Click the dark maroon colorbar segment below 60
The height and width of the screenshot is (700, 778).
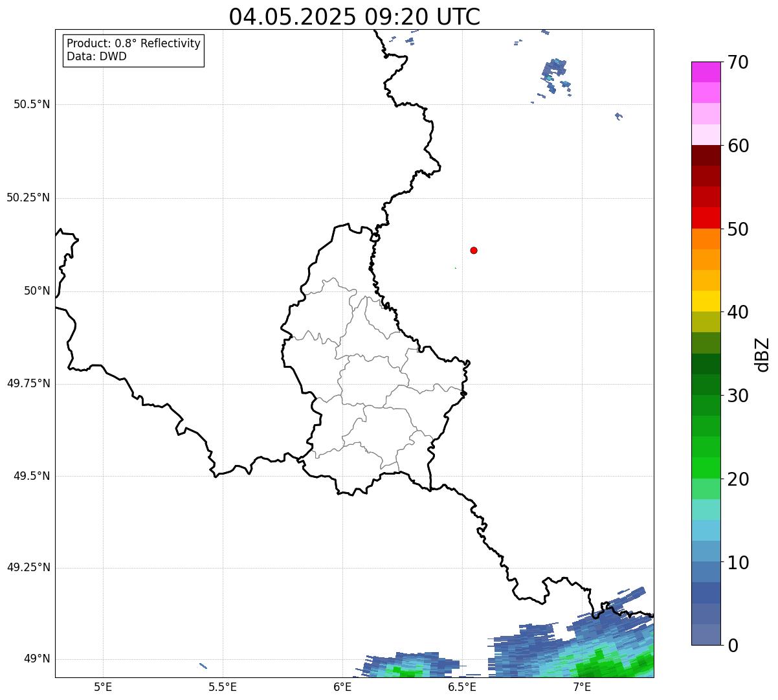pyautogui.click(x=706, y=155)
